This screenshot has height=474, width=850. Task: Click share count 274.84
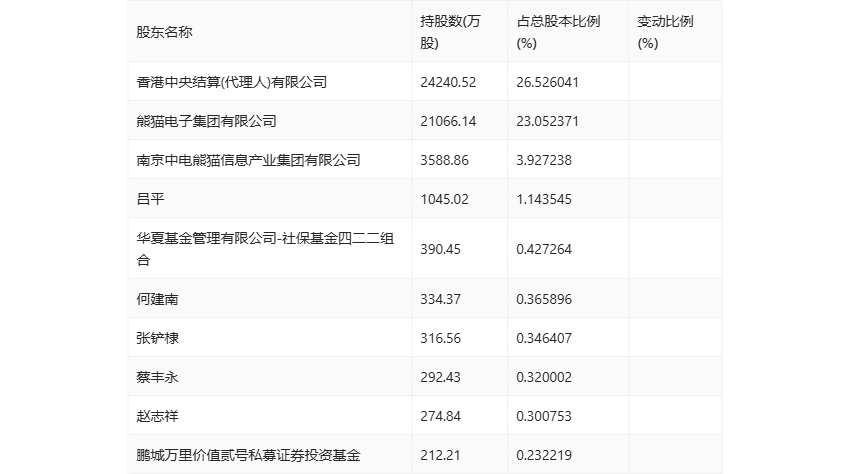click(x=441, y=416)
